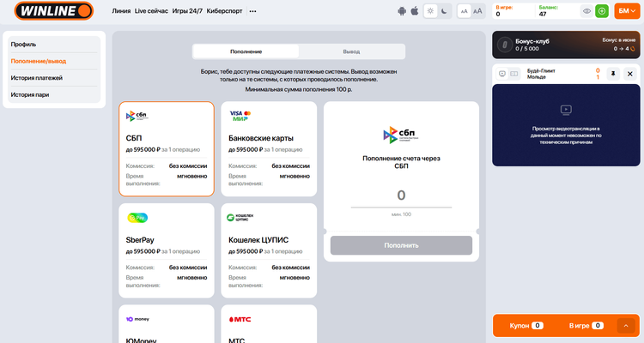
Task: Open История платежей
Action: pos(54,78)
